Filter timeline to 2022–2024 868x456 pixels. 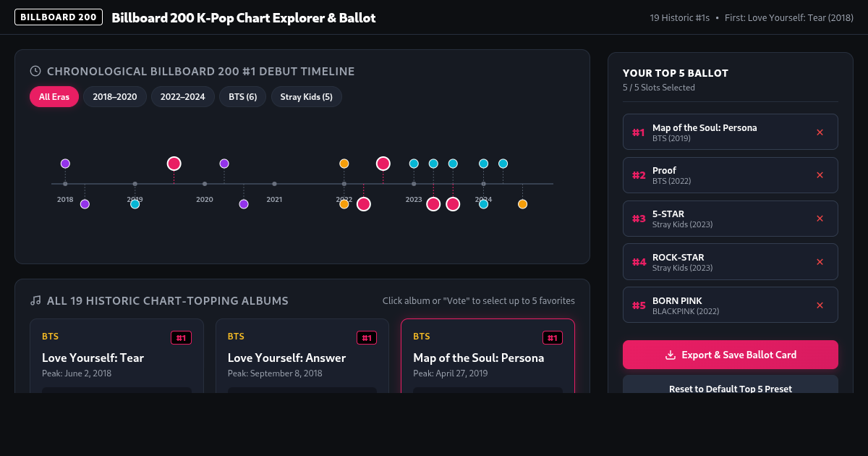[183, 97]
